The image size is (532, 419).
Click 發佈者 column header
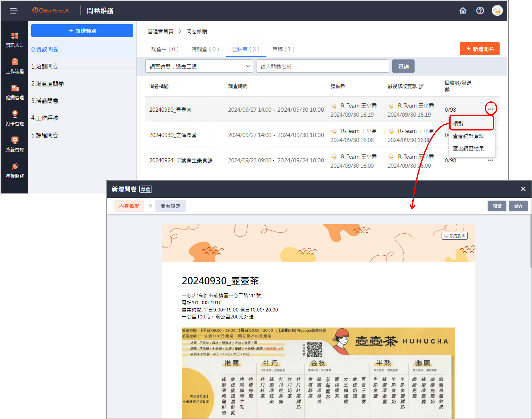[338, 86]
